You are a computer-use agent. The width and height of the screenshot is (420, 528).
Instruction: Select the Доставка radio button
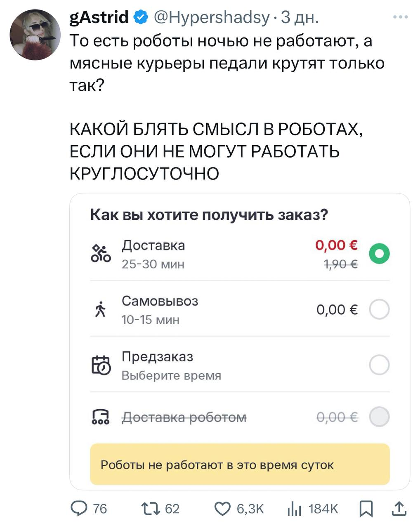click(379, 254)
